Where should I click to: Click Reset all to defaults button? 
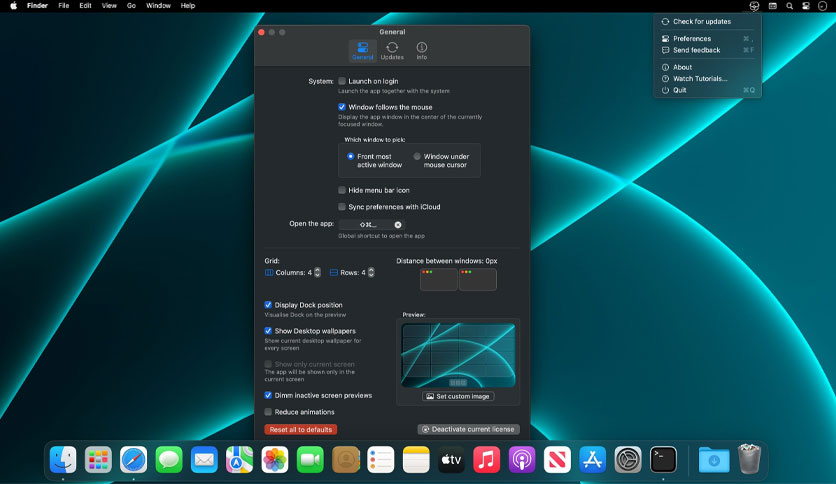point(301,429)
